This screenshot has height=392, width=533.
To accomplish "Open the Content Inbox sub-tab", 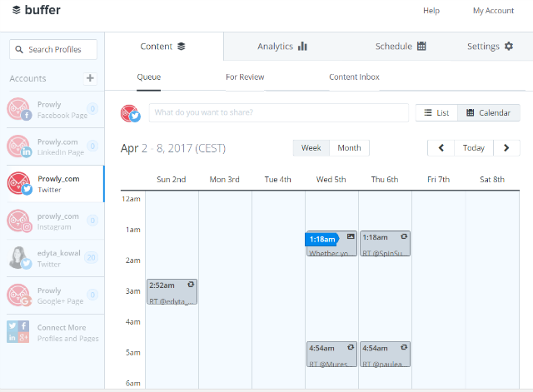I will coord(354,77).
